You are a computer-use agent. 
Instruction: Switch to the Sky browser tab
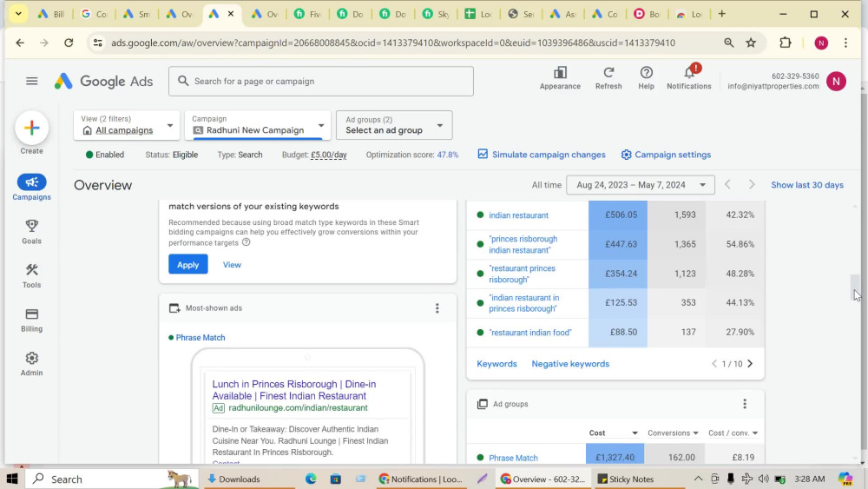[437, 14]
